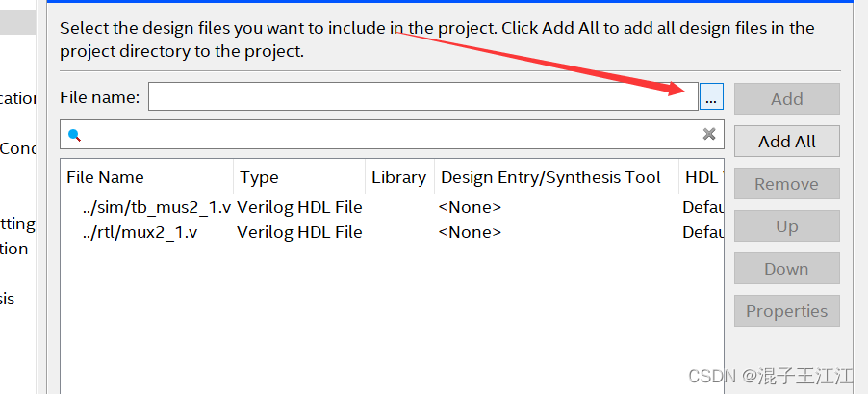Click the Library column header
Screen dimensions: 868x394
coord(398,177)
